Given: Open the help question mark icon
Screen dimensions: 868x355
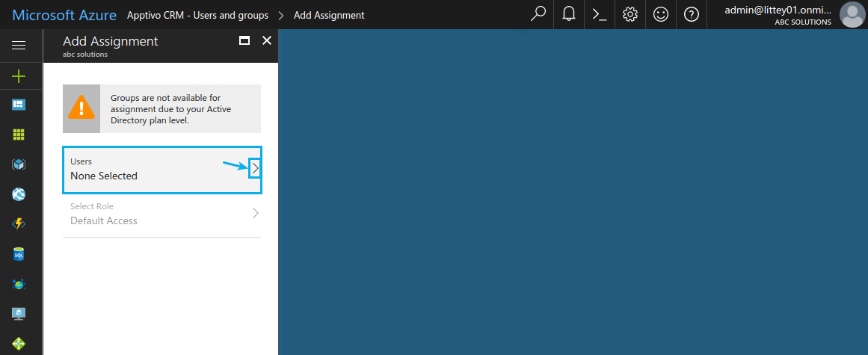Looking at the screenshot, I should [692, 14].
